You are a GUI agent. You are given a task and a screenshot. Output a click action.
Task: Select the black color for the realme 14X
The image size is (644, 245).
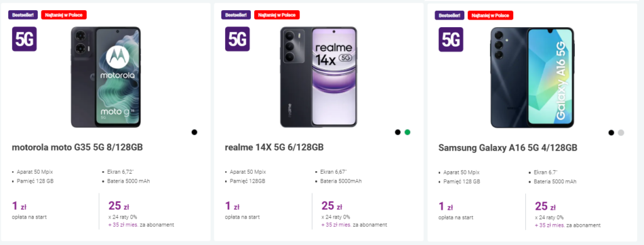pyautogui.click(x=397, y=132)
